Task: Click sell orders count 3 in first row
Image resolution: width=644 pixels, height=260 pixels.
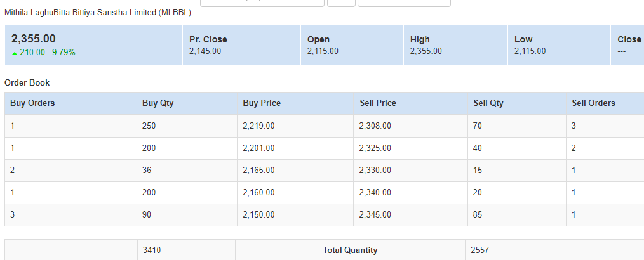Action: [574, 126]
